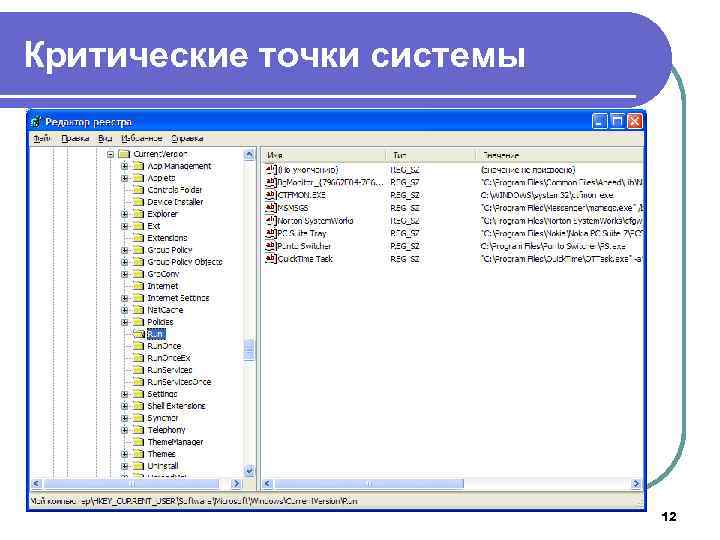Click tree pane vertical scrollbar up arrow
720x540 pixels.
pyautogui.click(x=249, y=154)
